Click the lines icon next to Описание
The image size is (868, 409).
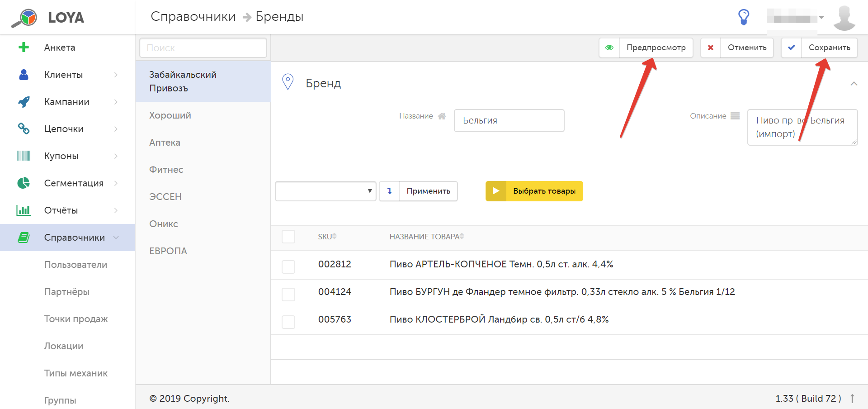click(735, 116)
